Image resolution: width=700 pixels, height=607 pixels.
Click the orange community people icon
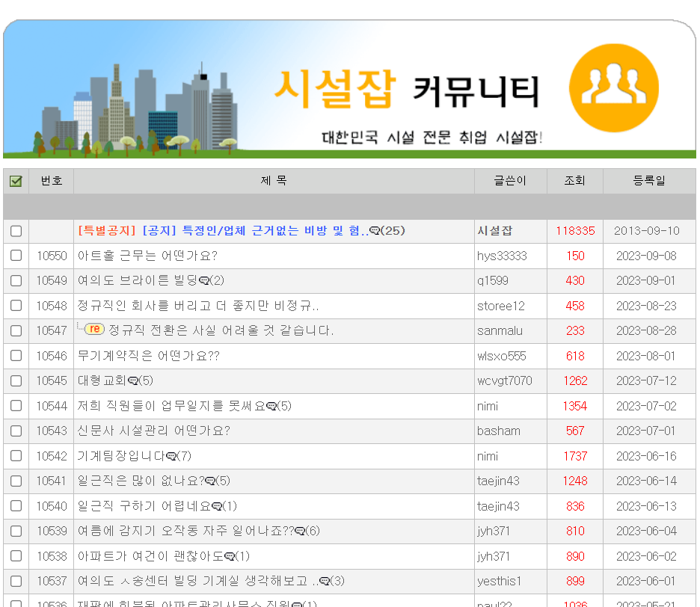pos(614,88)
